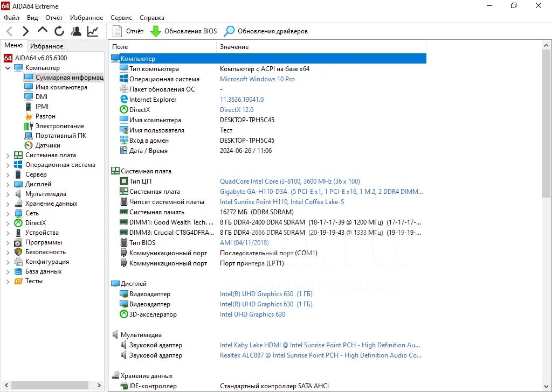Switch to the Избранное tab in side panel

click(x=46, y=46)
